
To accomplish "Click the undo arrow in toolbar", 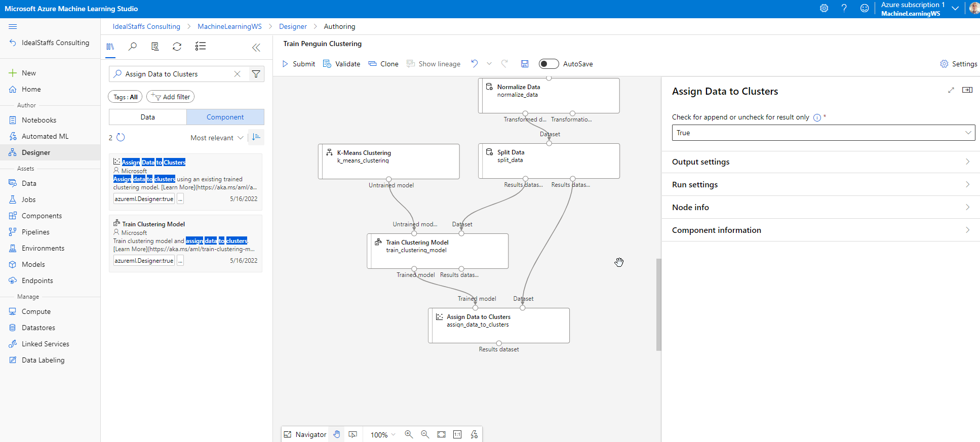I will [475, 64].
